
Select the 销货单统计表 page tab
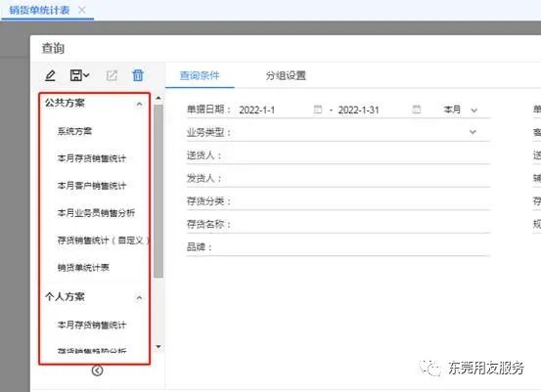pos(39,10)
